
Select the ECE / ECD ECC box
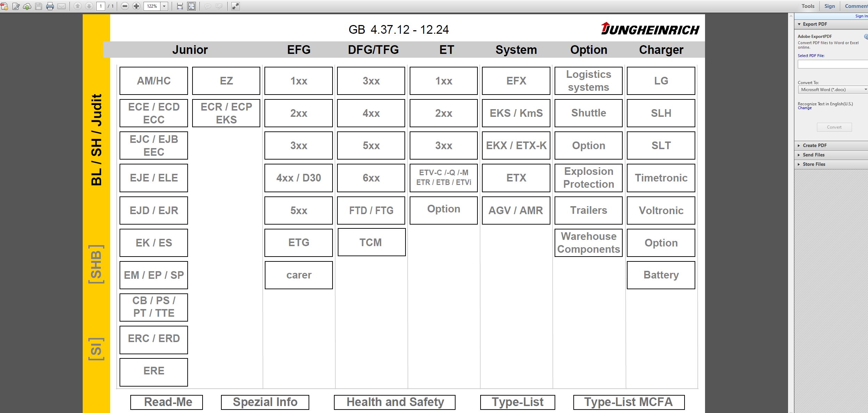point(154,113)
